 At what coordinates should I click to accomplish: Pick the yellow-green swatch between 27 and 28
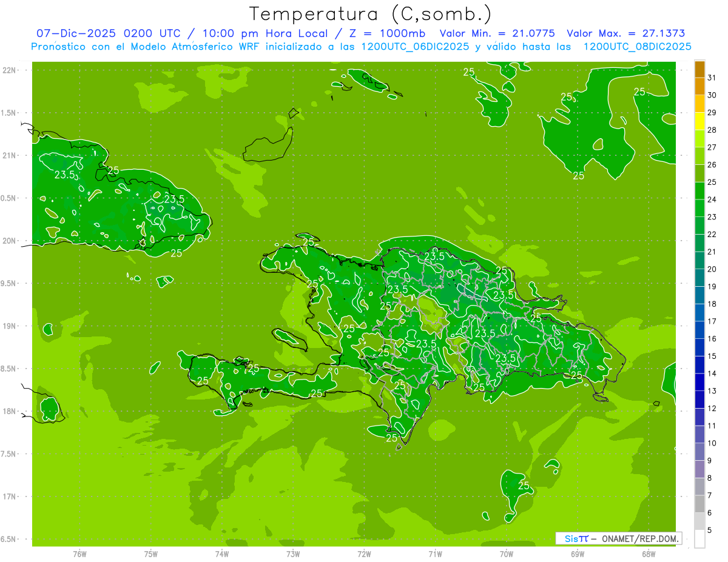[x=699, y=139]
